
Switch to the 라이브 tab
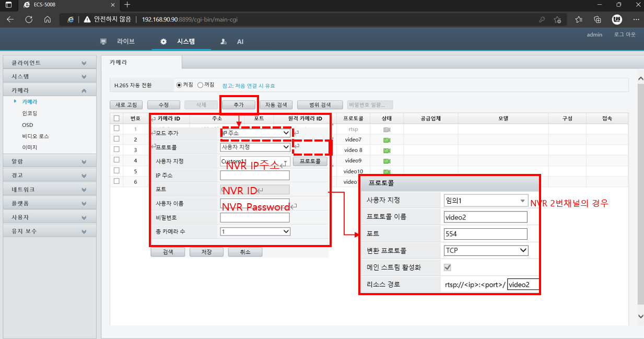pos(125,41)
